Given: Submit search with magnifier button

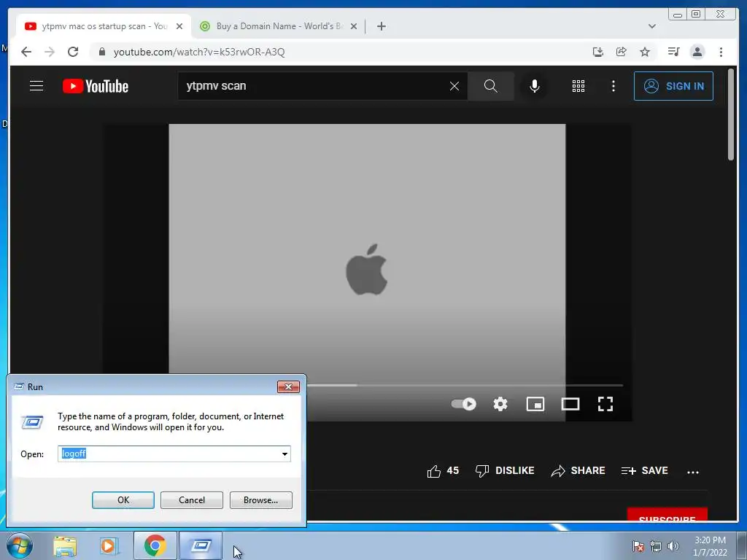Looking at the screenshot, I should 491,86.
